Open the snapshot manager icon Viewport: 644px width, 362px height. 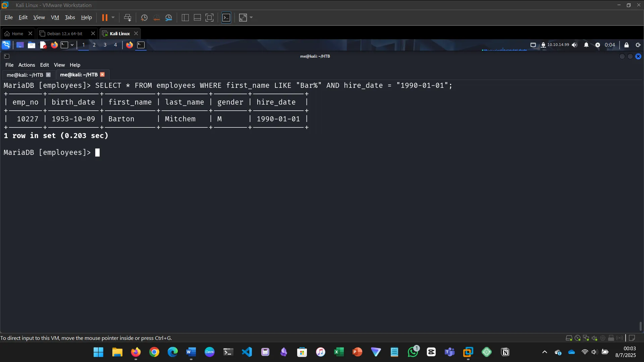tap(169, 17)
